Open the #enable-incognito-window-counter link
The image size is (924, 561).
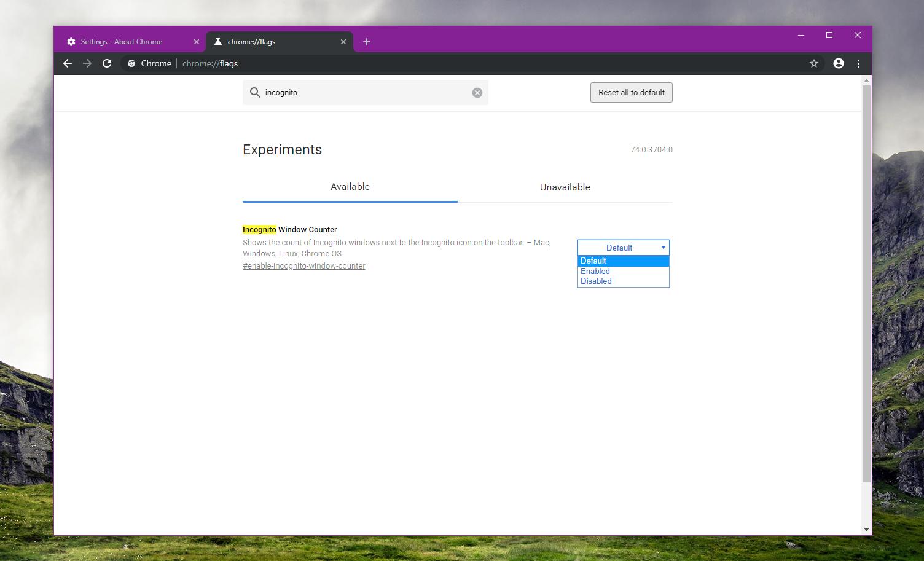tap(303, 265)
